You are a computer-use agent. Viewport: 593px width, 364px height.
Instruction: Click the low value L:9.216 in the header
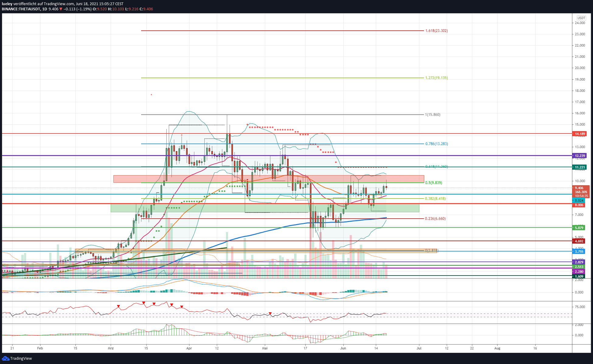tap(132, 9)
